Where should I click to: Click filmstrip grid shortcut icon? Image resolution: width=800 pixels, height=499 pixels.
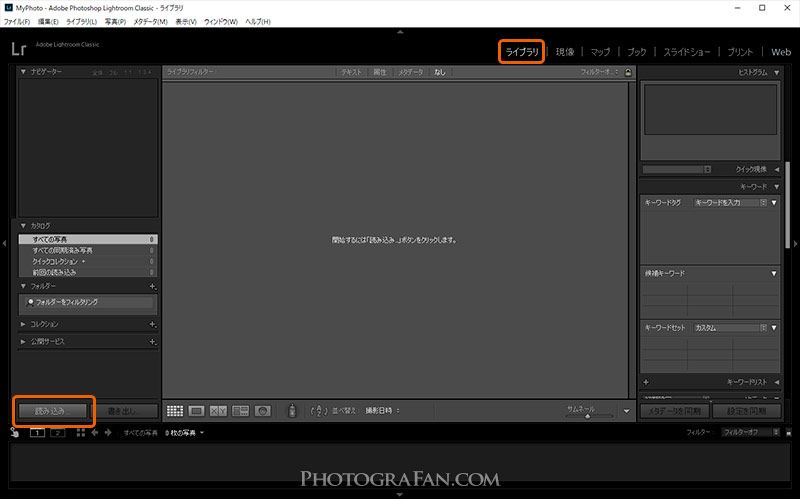81,433
